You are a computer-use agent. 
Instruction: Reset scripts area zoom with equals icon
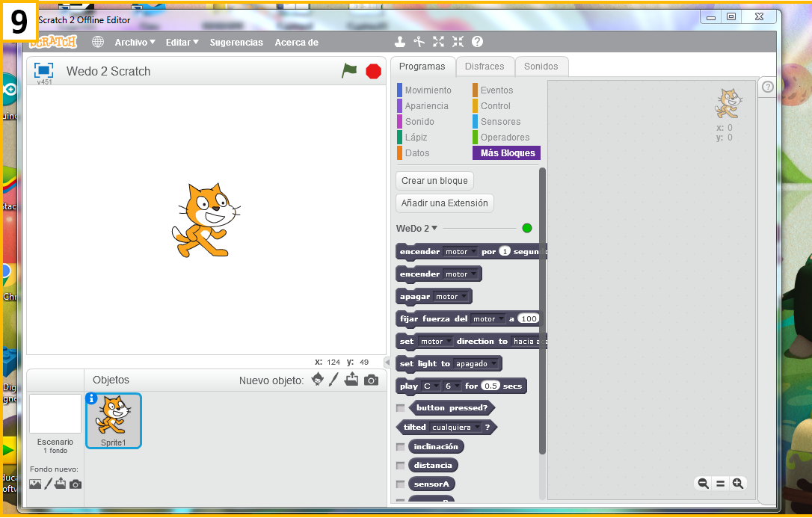(720, 484)
